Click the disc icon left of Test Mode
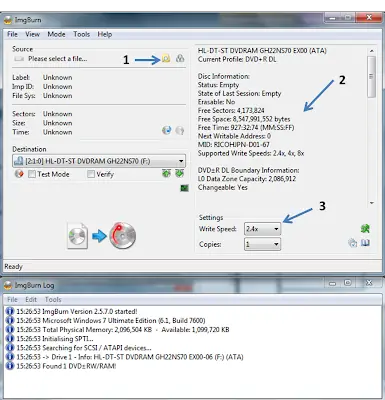This screenshot has width=385, height=400. [x=19, y=174]
